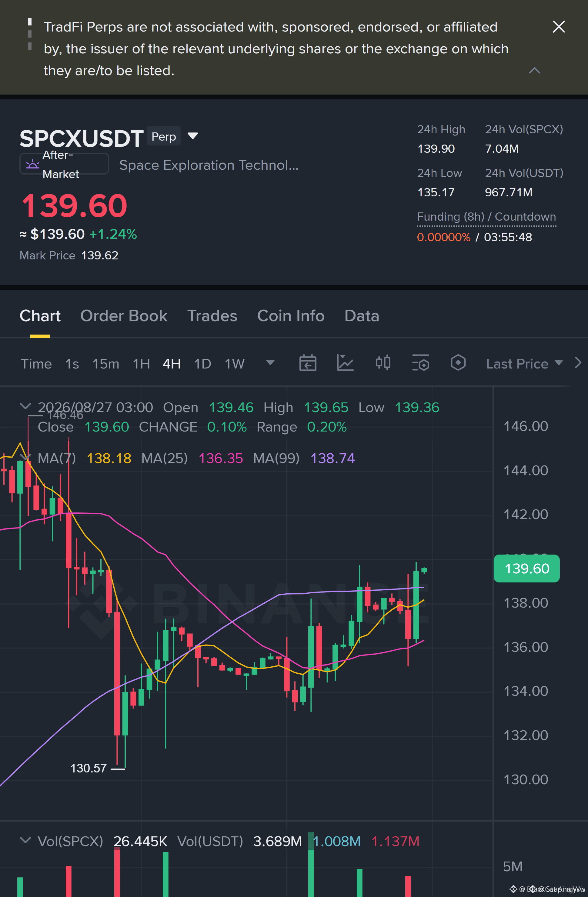Tap the 24h Vol(SPCX) 7.04M value
588x897 pixels.
pyautogui.click(x=502, y=149)
